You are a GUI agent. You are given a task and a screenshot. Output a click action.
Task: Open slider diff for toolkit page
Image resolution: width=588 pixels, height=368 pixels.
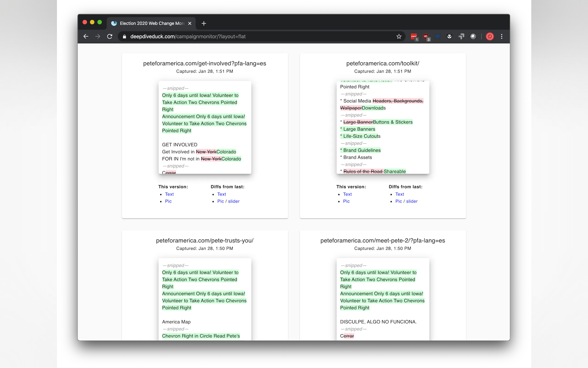[x=412, y=201]
